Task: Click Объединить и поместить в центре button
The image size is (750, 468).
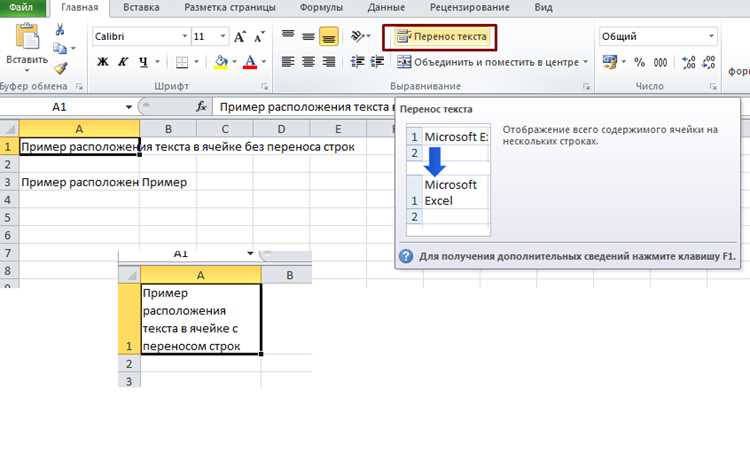Action: 488,62
